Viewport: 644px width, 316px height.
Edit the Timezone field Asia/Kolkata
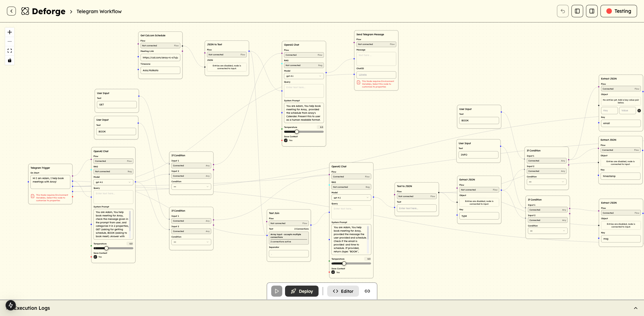pos(160,70)
